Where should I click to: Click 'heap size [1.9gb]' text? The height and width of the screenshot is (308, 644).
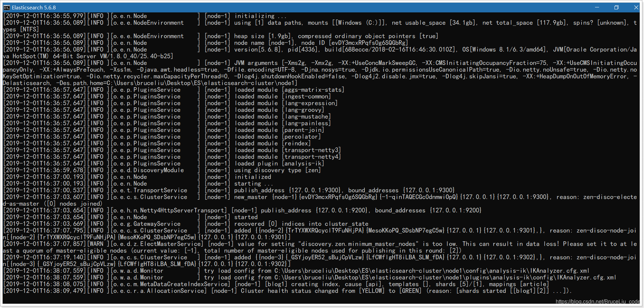pyautogui.click(x=262, y=36)
